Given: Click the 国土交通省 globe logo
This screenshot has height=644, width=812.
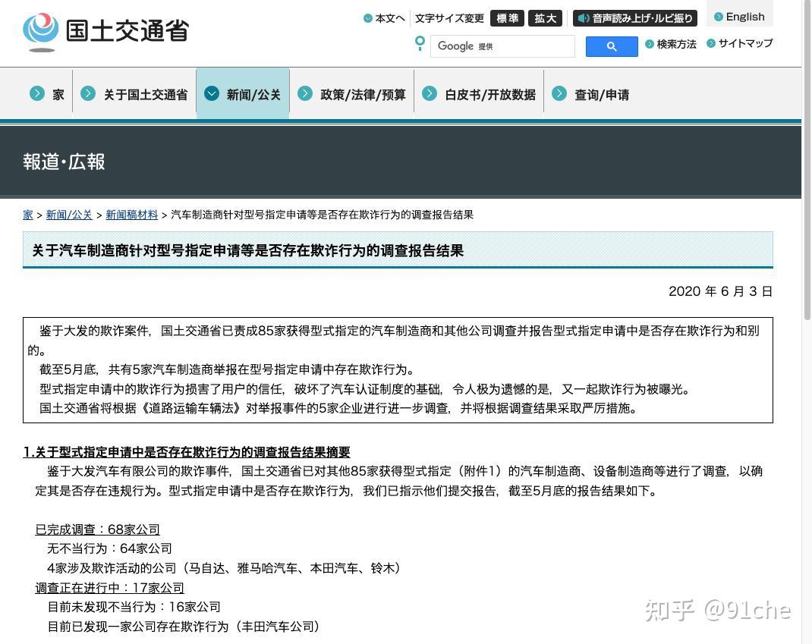Looking at the screenshot, I should 41,32.
